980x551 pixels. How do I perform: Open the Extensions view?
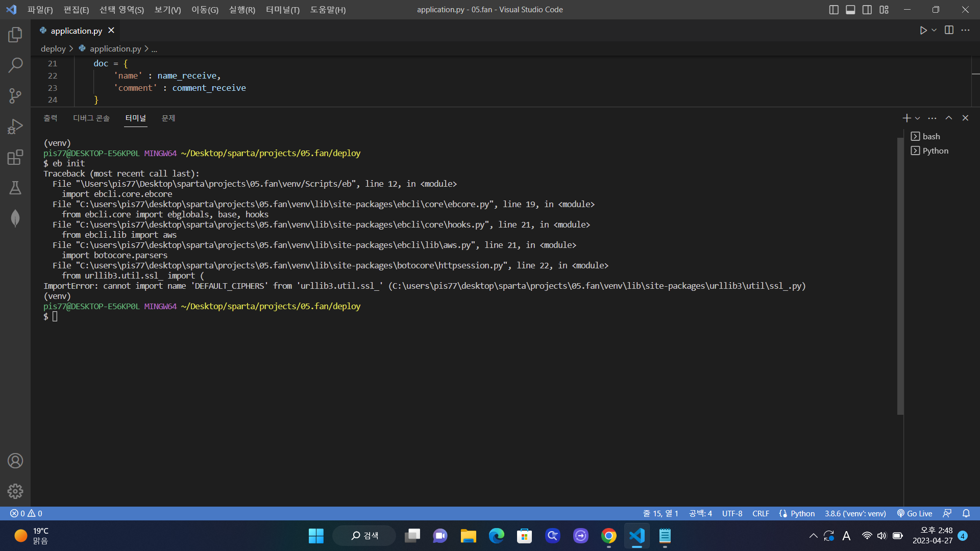coord(15,157)
